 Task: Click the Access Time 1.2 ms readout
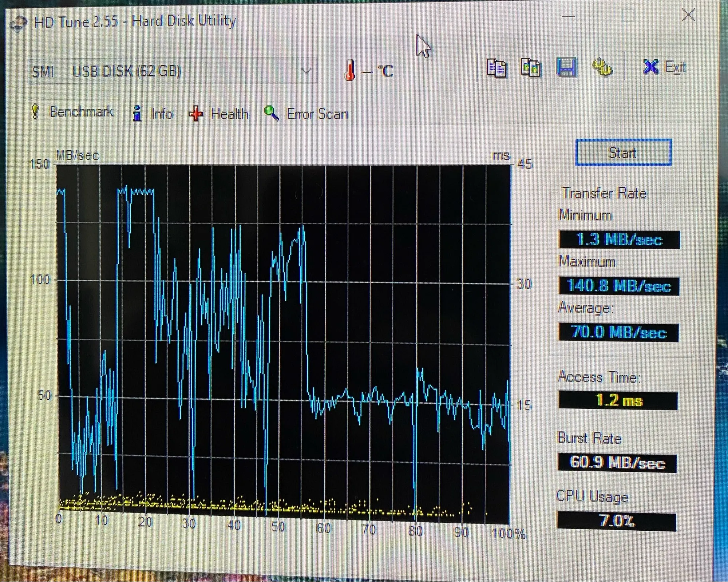618,401
